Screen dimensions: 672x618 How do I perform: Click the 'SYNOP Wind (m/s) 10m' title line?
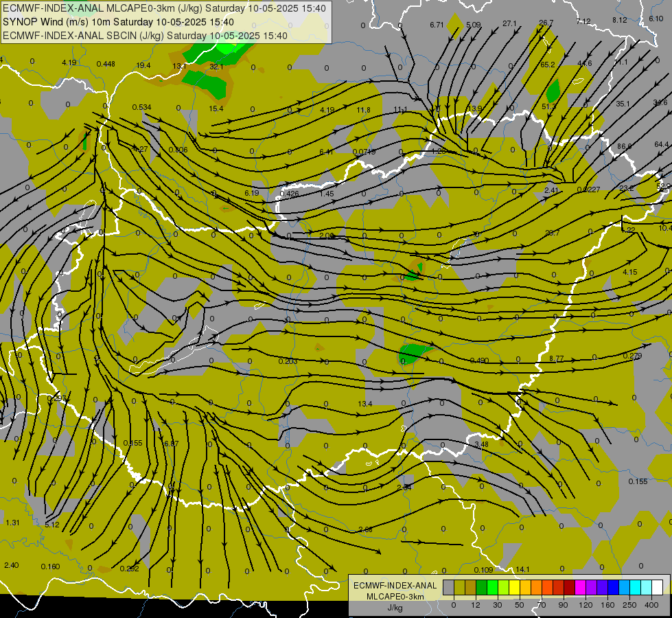click(x=118, y=22)
